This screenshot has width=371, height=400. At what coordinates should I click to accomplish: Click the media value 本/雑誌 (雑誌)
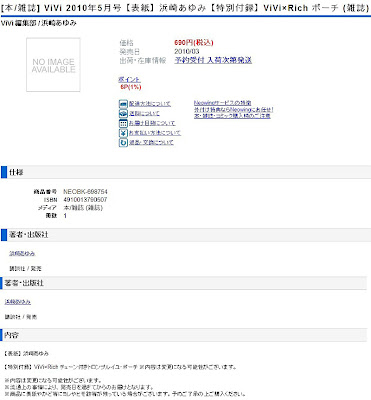[83, 208]
